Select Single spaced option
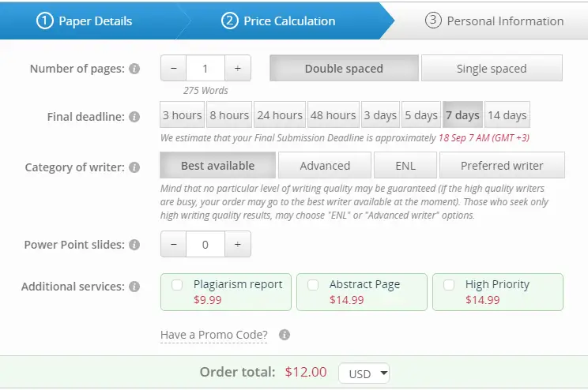This screenshot has width=588, height=390. [x=491, y=69]
